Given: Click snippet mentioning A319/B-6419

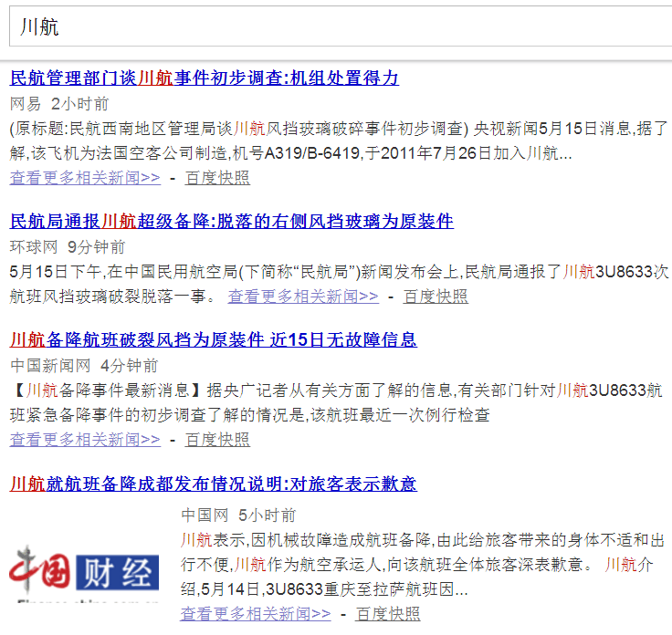Looking at the screenshot, I should coord(339,141).
